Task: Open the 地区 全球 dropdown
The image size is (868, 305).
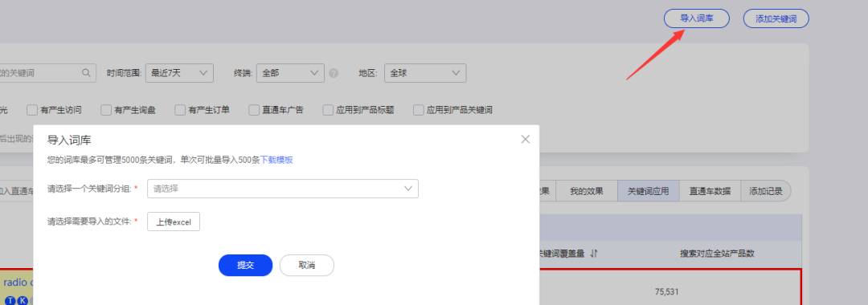Action: tap(425, 73)
